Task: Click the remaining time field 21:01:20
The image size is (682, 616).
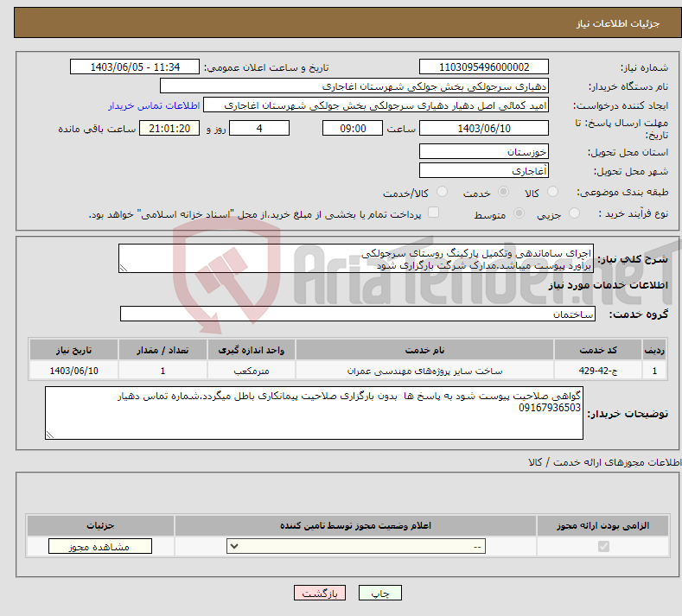Action: coord(169,128)
